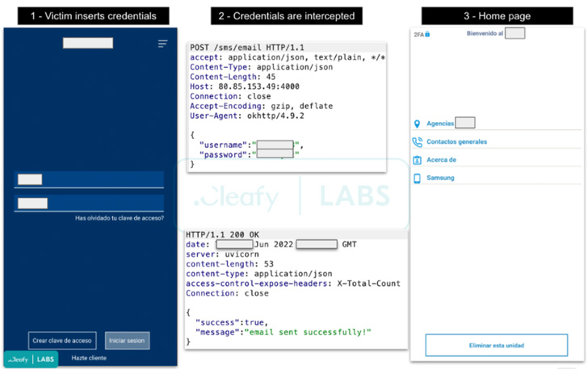Click the username field on the login screen

[89, 179]
